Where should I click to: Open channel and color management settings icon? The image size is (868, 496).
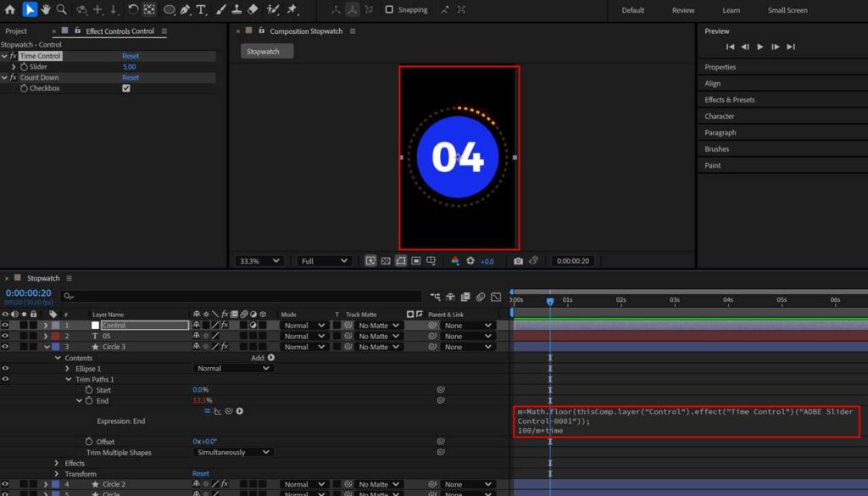click(x=455, y=261)
